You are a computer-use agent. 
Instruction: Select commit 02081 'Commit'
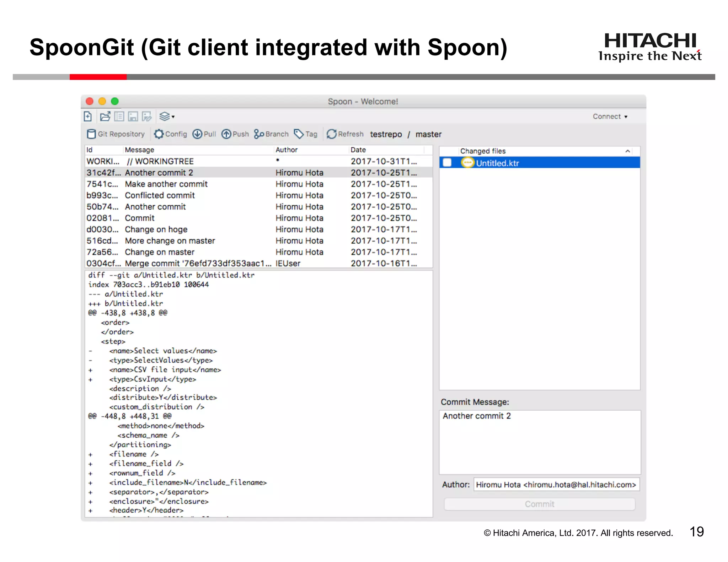click(x=259, y=218)
